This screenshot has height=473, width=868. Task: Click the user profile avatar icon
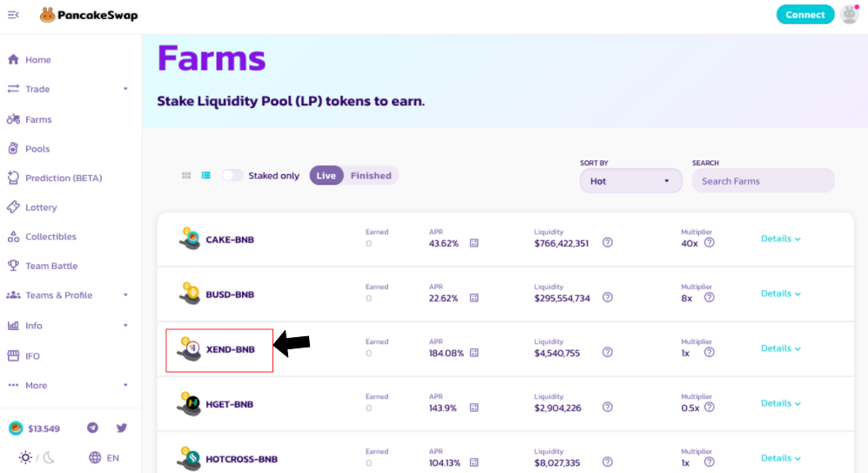tap(849, 14)
